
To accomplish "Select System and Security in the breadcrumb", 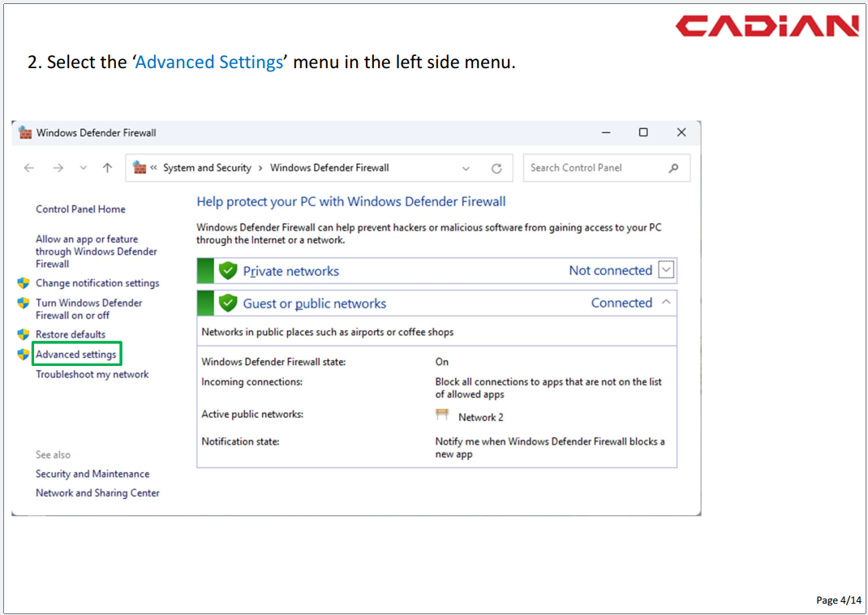I will pos(207,168).
